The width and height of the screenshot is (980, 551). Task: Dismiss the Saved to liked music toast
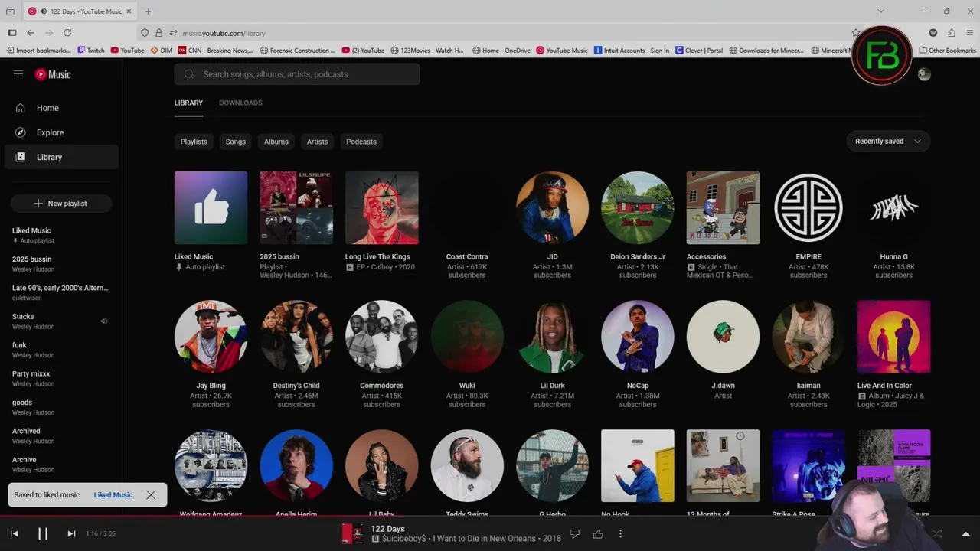click(x=151, y=494)
